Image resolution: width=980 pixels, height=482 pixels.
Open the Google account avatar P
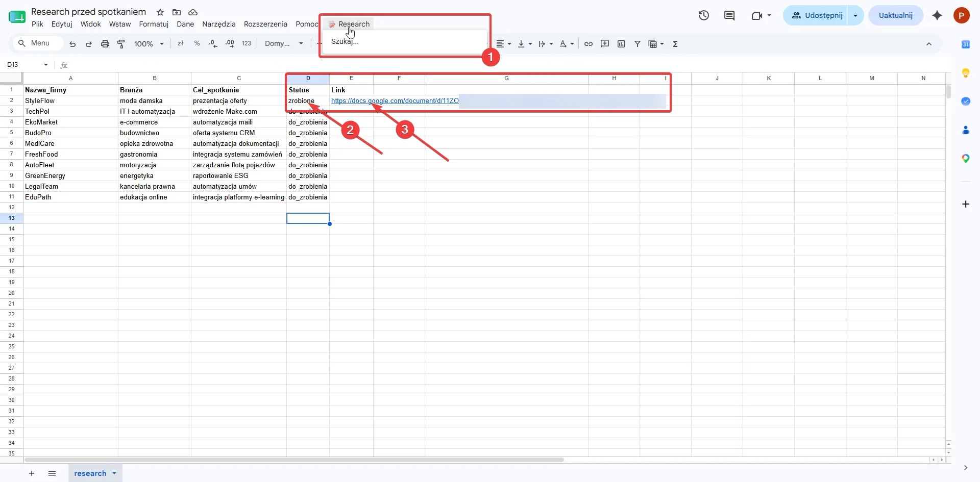tap(962, 15)
